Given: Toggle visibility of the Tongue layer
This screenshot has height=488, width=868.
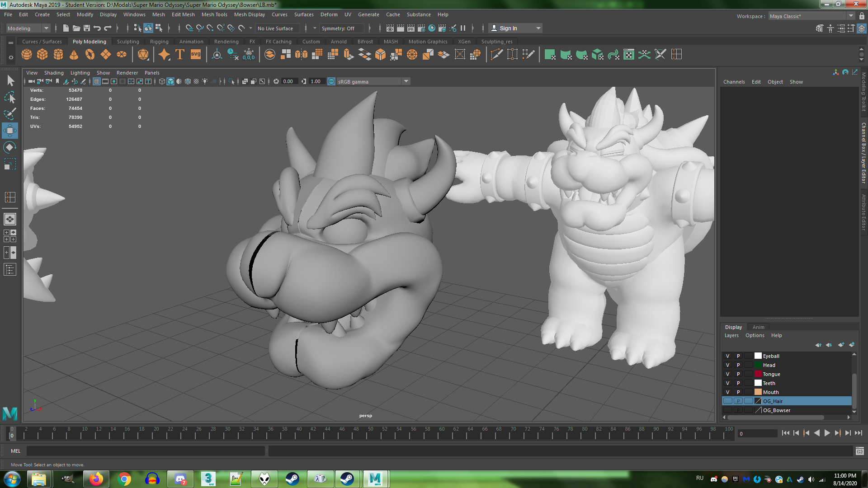Looking at the screenshot, I should 728,374.
